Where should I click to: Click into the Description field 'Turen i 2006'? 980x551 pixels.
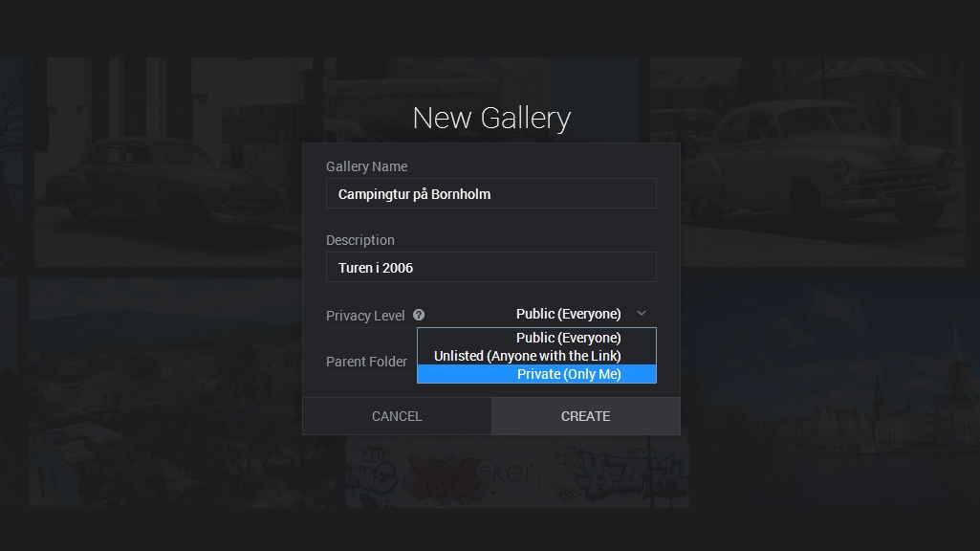click(491, 267)
